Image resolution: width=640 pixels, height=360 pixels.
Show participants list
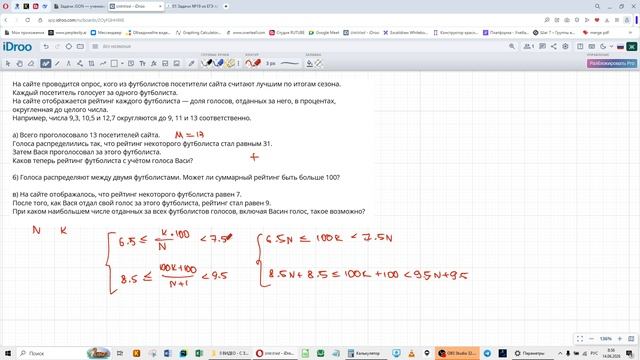(x=529, y=47)
